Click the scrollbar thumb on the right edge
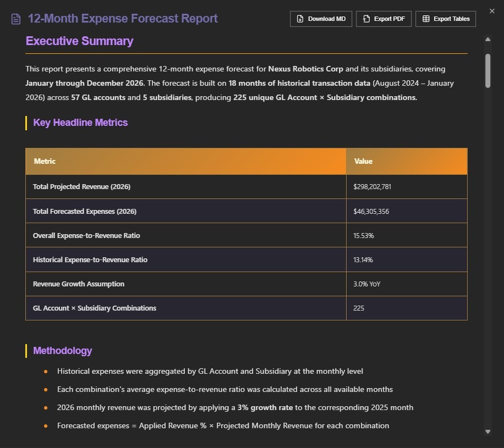504x448 pixels. tap(487, 71)
